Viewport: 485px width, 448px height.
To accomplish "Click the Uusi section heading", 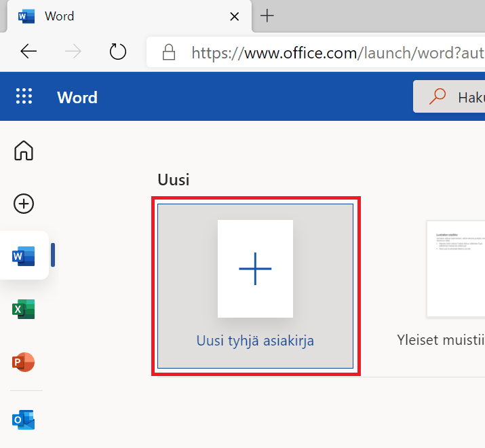I will pyautogui.click(x=174, y=180).
